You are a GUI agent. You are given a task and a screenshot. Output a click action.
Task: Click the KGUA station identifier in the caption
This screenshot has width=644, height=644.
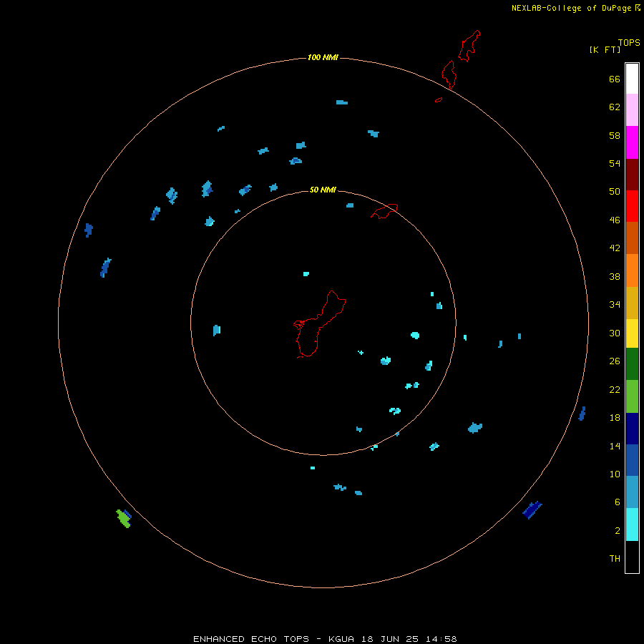(341, 639)
